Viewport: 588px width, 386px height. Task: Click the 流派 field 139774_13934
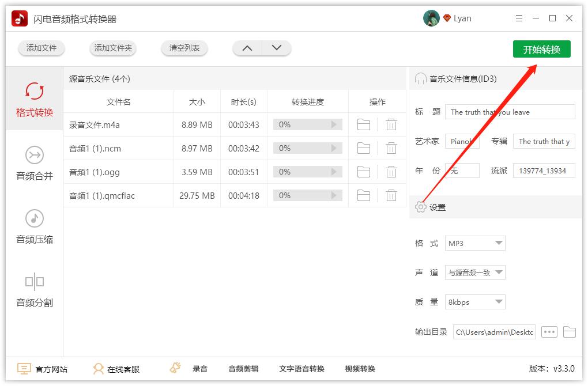(x=544, y=171)
